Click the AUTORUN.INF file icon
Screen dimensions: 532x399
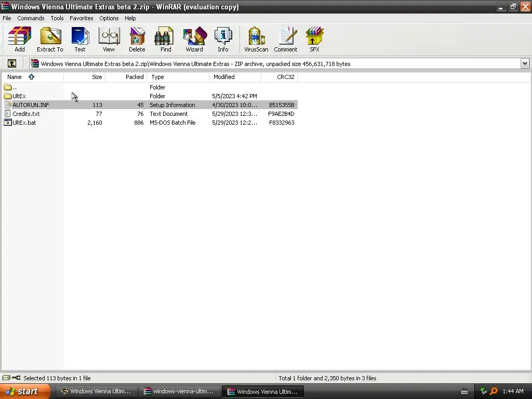[x=7, y=105]
